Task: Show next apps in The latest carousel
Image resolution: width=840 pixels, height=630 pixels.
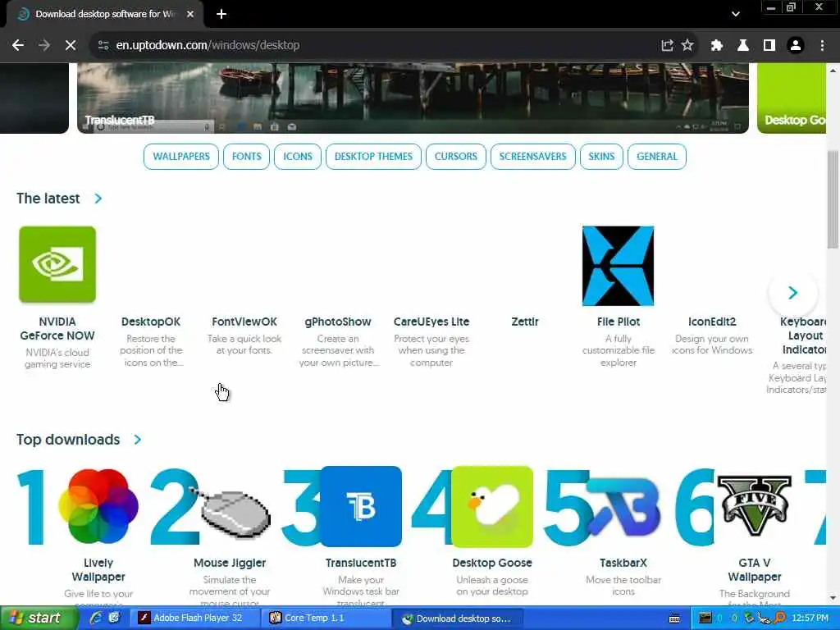Action: 793,293
